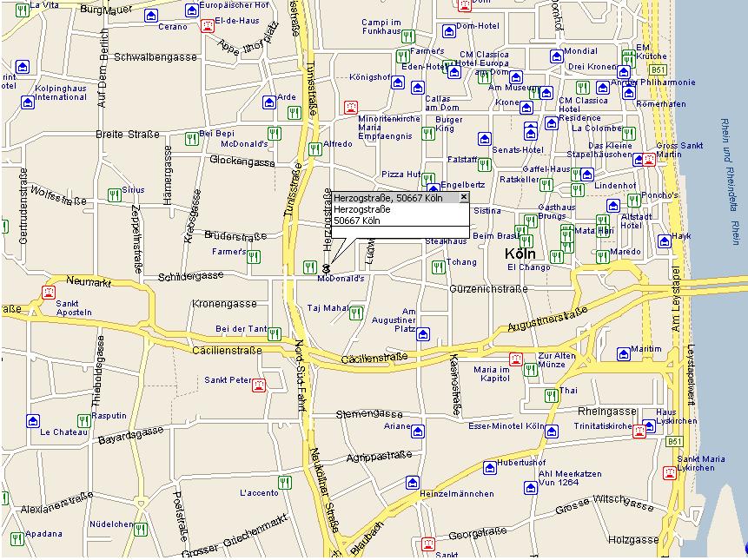
Task: Select the Heinzelmännchen hotel icon
Action: coord(413,483)
